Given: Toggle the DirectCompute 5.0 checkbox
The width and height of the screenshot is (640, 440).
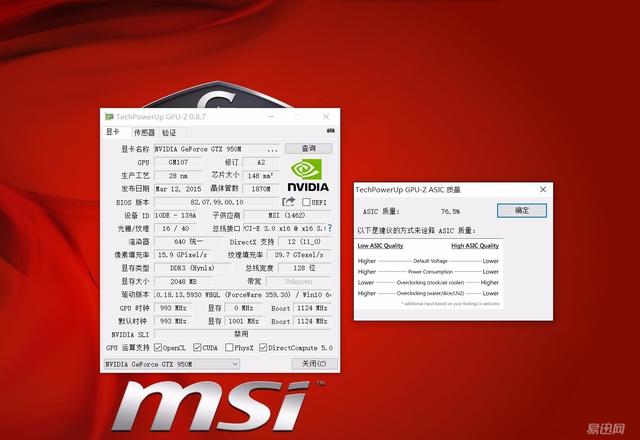Looking at the screenshot, I should pos(264,348).
